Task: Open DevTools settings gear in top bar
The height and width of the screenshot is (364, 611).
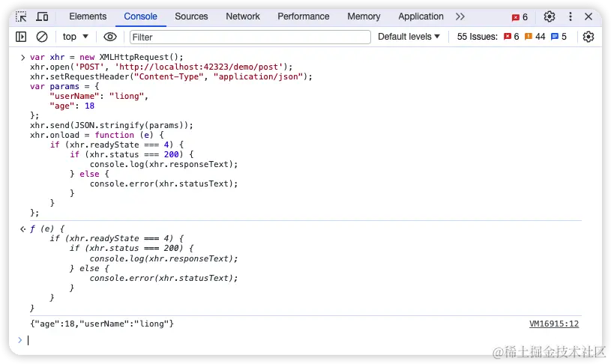Action: click(550, 16)
